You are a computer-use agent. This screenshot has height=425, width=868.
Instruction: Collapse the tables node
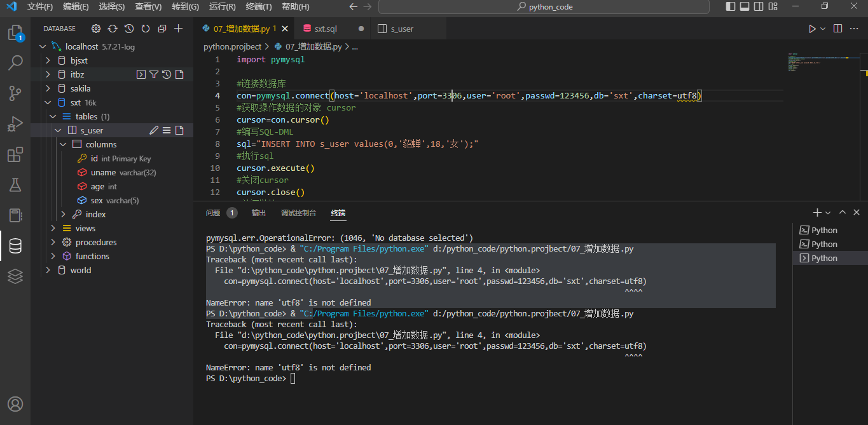(53, 116)
